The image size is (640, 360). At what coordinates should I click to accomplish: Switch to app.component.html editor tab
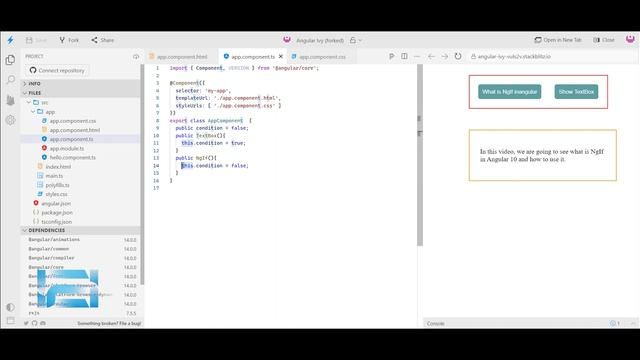(182, 57)
